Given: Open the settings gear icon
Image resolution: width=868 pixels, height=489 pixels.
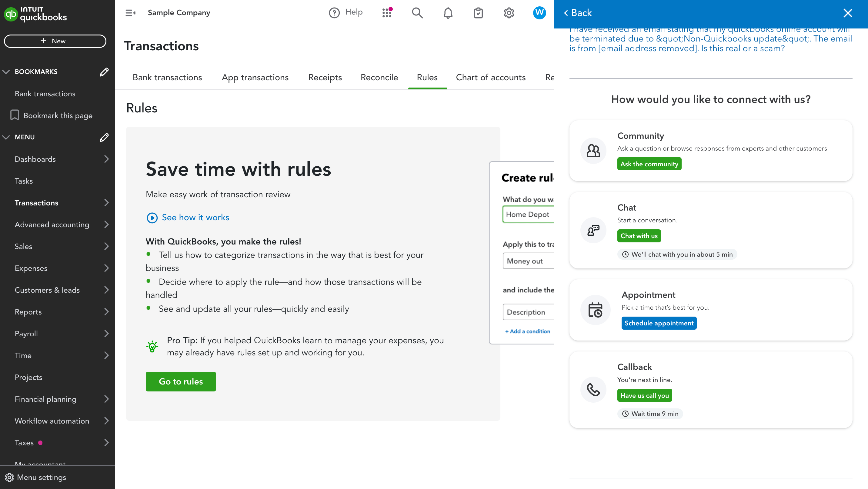Looking at the screenshot, I should [509, 13].
